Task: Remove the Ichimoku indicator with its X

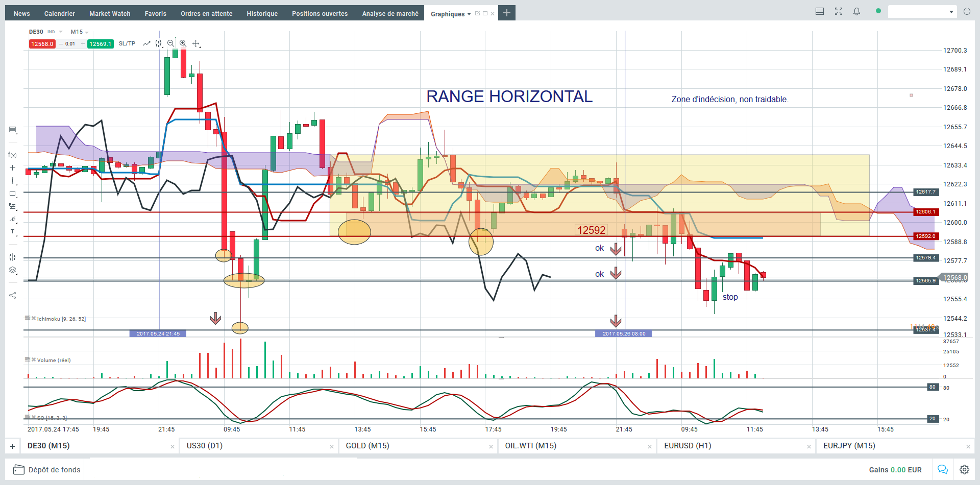Action: tap(34, 318)
